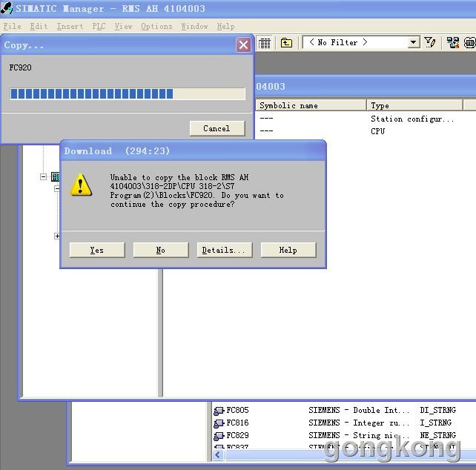This screenshot has width=476, height=470.
Task: Open the PLC menu
Action: pos(99,27)
